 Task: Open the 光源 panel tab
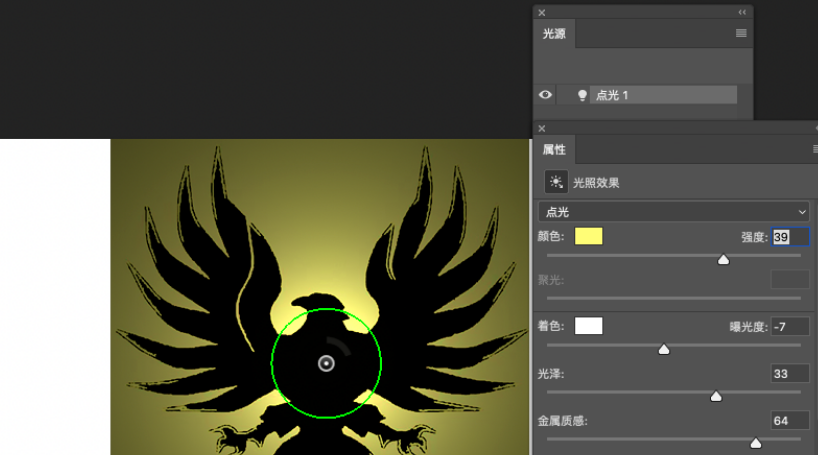coord(554,34)
